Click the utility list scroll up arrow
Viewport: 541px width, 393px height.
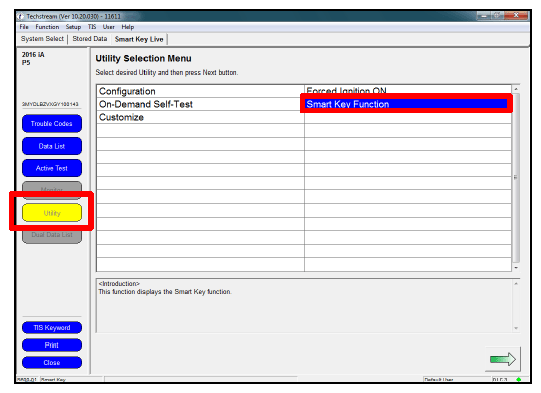click(516, 89)
